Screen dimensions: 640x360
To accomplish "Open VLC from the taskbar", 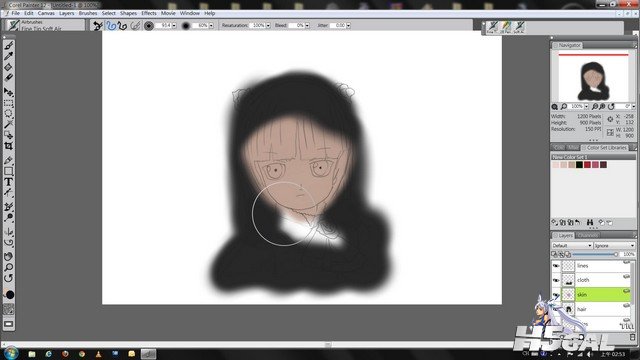I will (x=98, y=354).
